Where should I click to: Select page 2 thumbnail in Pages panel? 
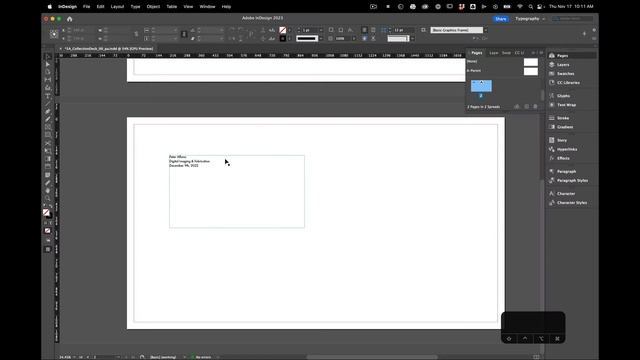click(x=481, y=86)
